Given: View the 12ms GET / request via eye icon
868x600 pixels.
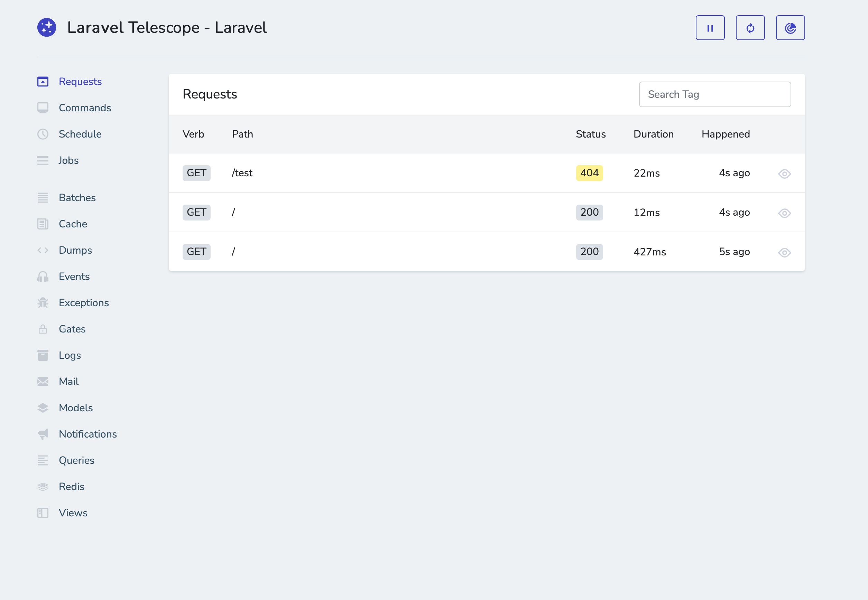Looking at the screenshot, I should (785, 213).
